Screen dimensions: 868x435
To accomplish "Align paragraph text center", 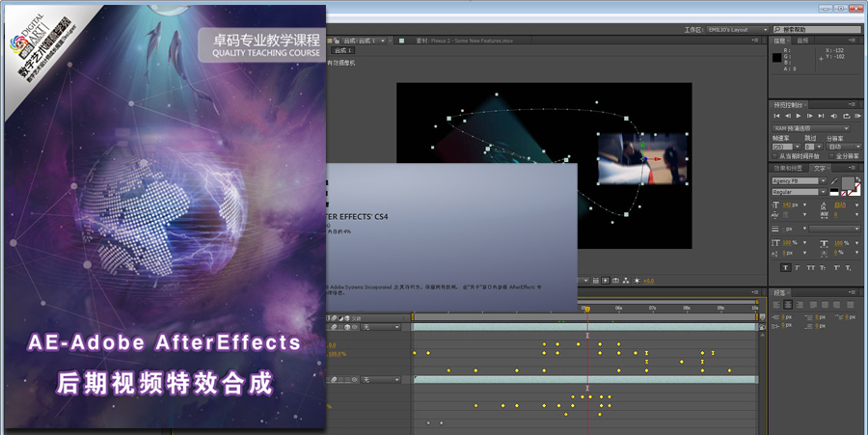I will click(788, 305).
